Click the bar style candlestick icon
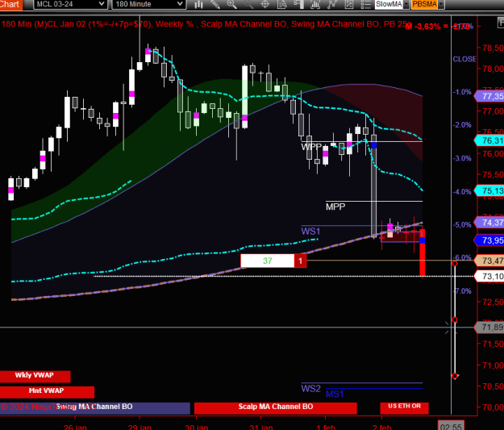This screenshot has width=504, height=430. coord(198,5)
